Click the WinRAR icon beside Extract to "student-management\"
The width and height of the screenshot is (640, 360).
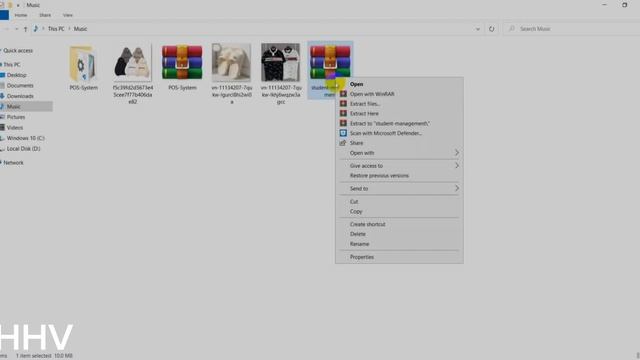click(x=343, y=123)
